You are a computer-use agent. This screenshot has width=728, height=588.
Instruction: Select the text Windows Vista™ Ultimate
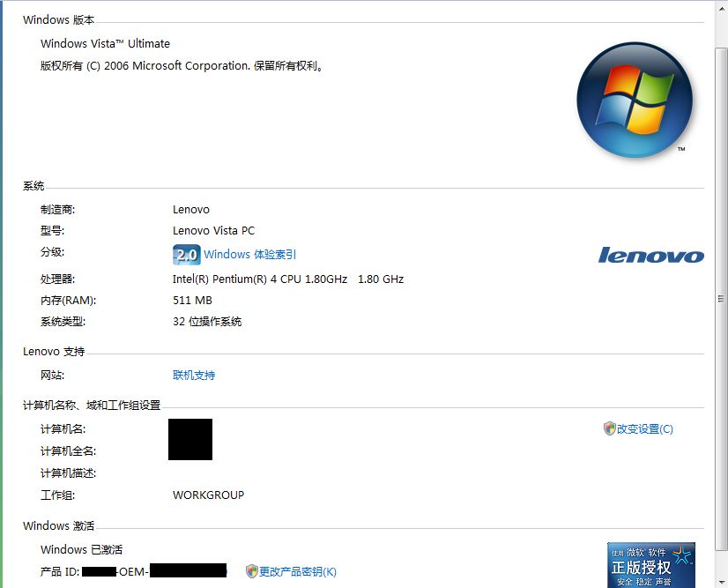click(105, 44)
